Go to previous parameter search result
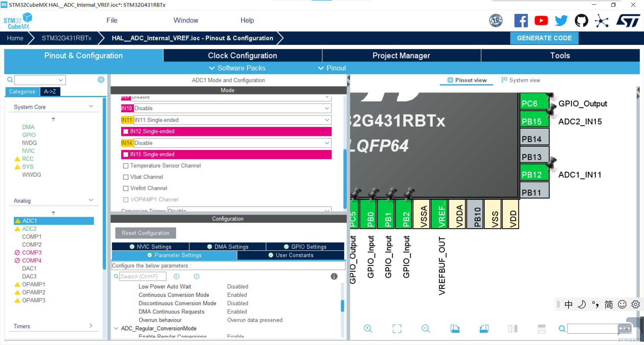 (176, 276)
